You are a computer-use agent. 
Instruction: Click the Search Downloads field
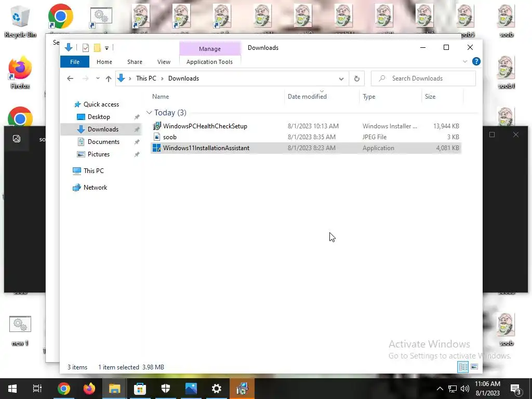click(x=423, y=78)
